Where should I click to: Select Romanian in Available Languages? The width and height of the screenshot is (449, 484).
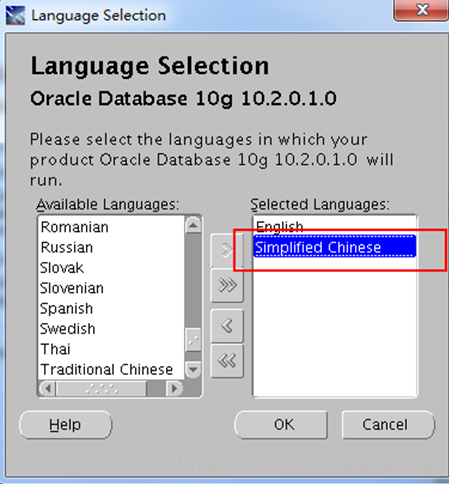click(111, 227)
